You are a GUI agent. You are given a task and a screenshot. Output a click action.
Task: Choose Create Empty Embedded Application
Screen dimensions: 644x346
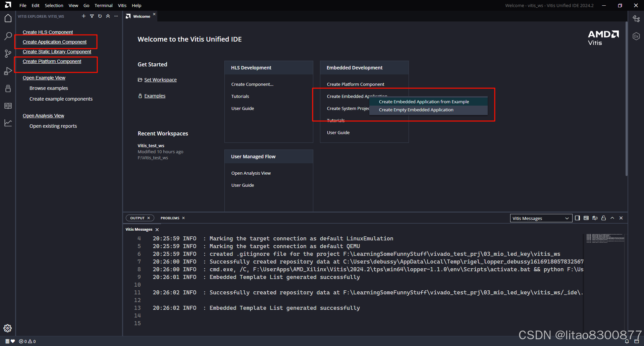[428, 110]
